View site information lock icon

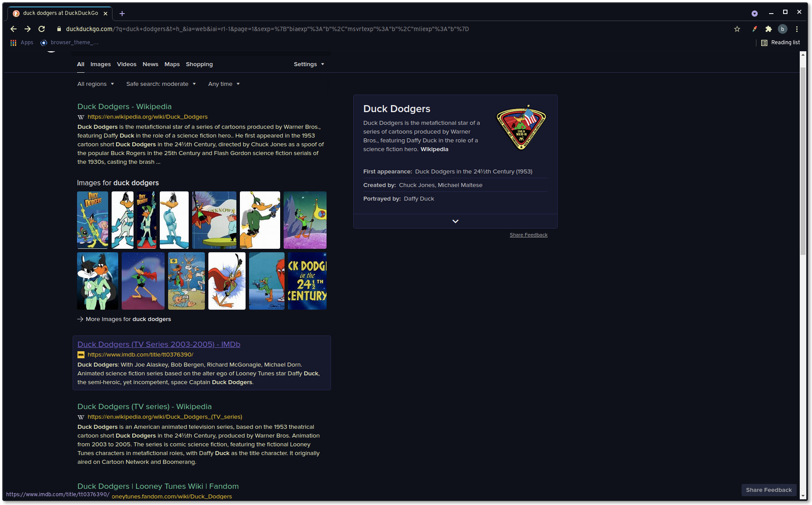pyautogui.click(x=59, y=29)
